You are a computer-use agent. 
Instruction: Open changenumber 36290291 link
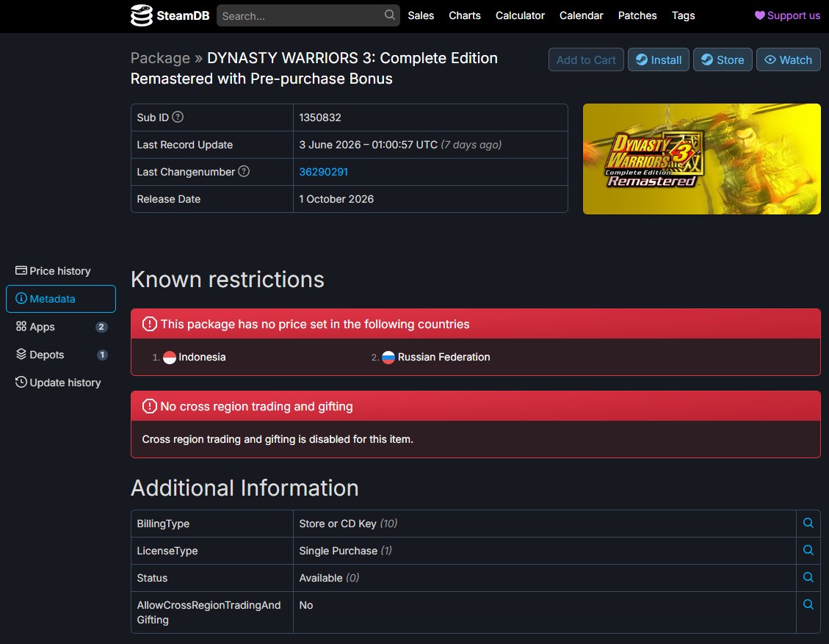click(x=324, y=172)
